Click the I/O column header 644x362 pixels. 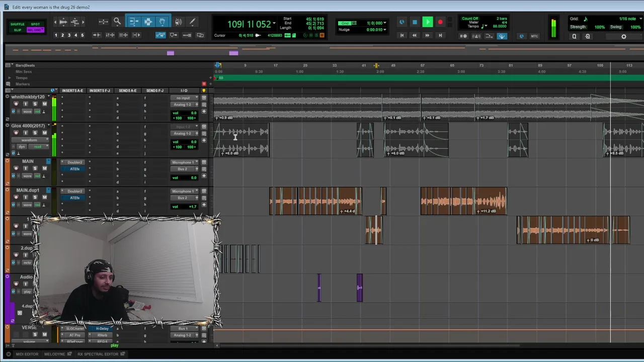point(184,90)
